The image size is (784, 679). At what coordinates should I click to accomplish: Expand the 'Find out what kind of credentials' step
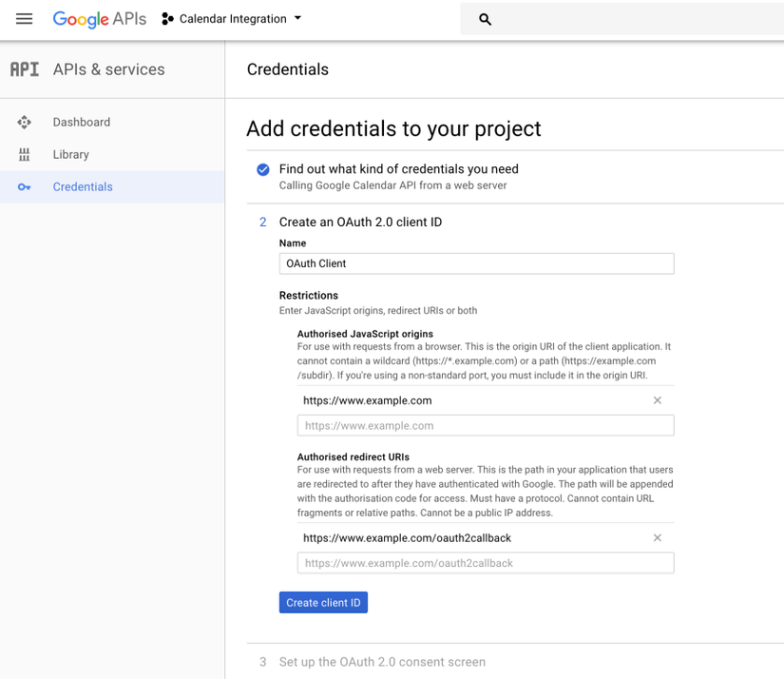pos(398,169)
